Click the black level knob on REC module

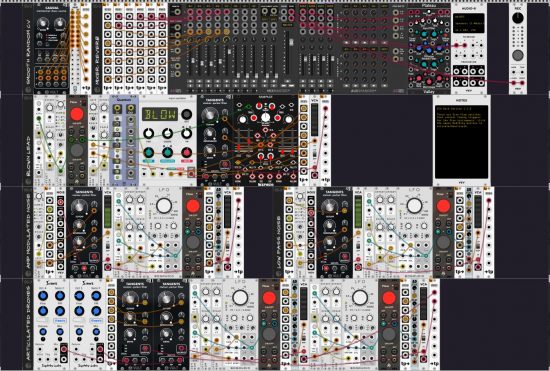[x=518, y=18]
